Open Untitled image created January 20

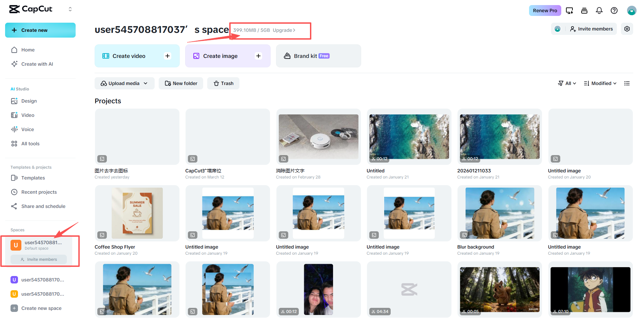point(590,137)
